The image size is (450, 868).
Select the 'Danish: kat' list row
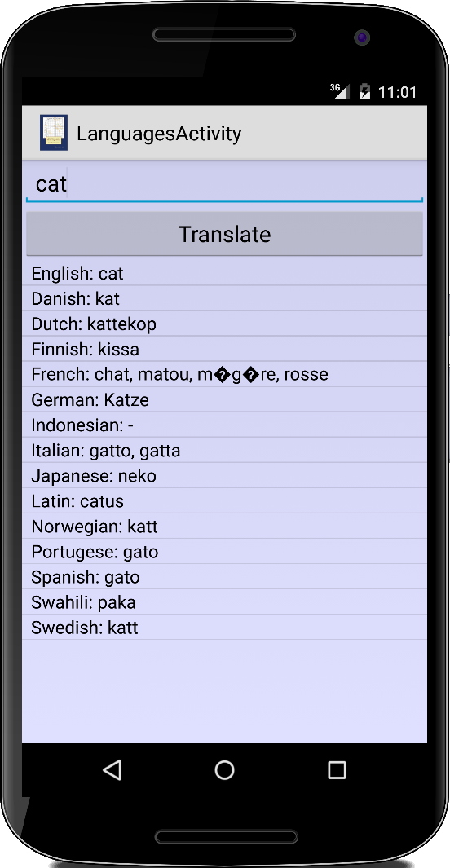click(224, 298)
